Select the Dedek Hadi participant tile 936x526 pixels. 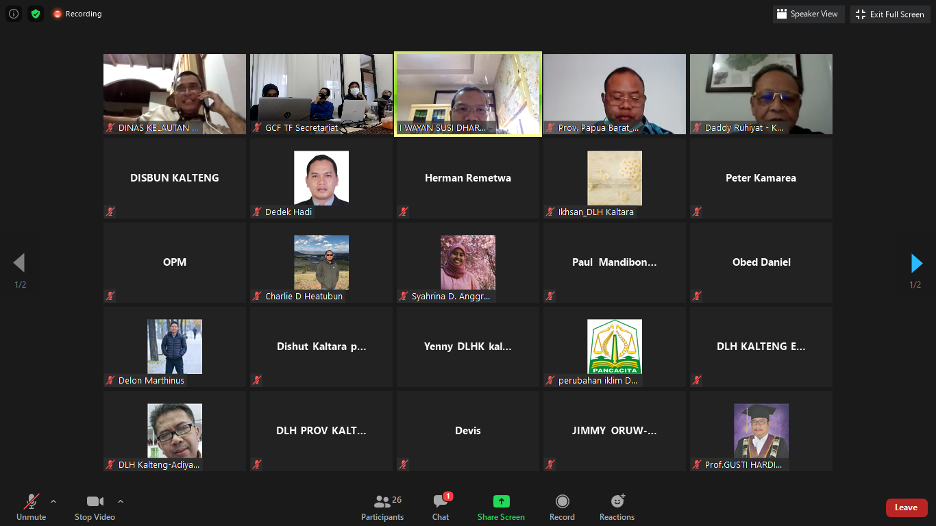tap(321, 179)
